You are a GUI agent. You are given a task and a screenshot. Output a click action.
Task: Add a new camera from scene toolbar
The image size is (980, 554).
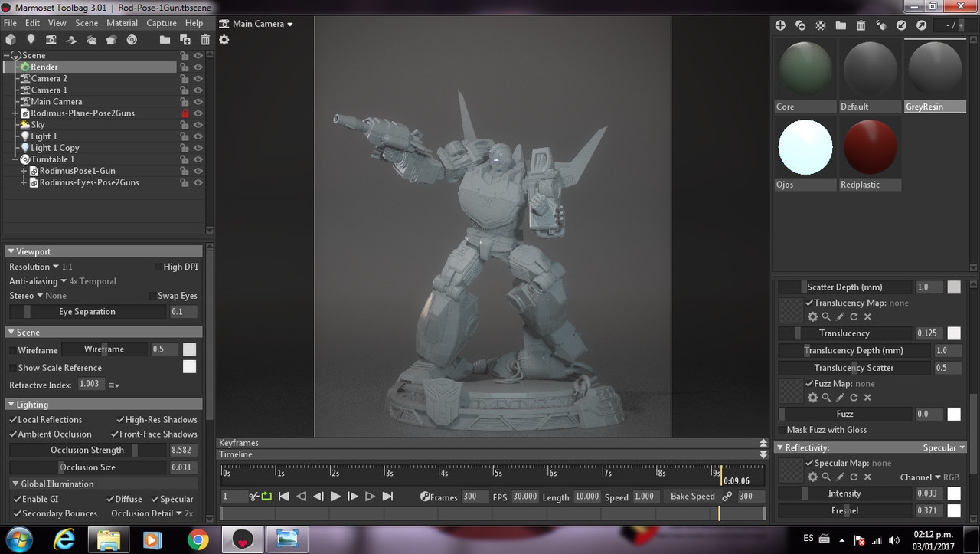[51, 40]
